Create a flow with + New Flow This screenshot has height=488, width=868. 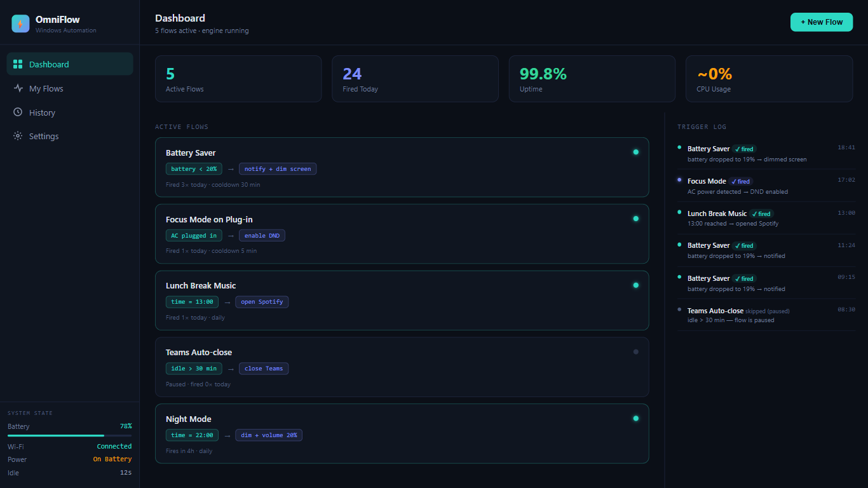point(822,22)
